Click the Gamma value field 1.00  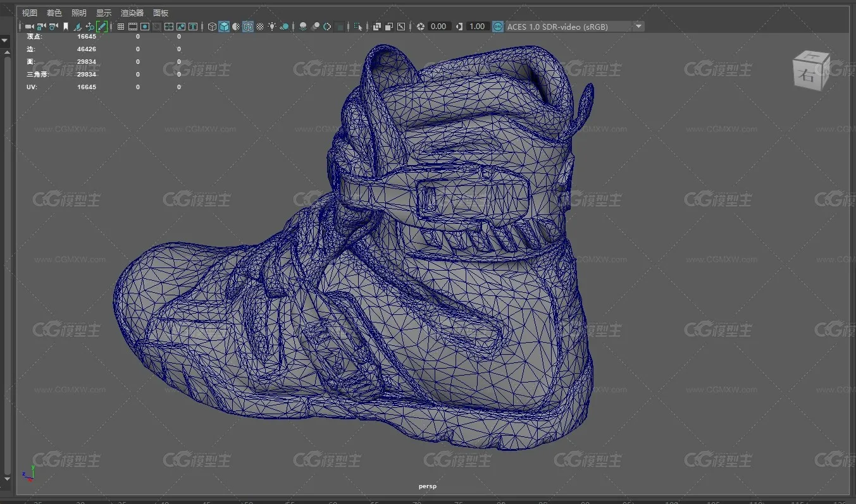(477, 27)
